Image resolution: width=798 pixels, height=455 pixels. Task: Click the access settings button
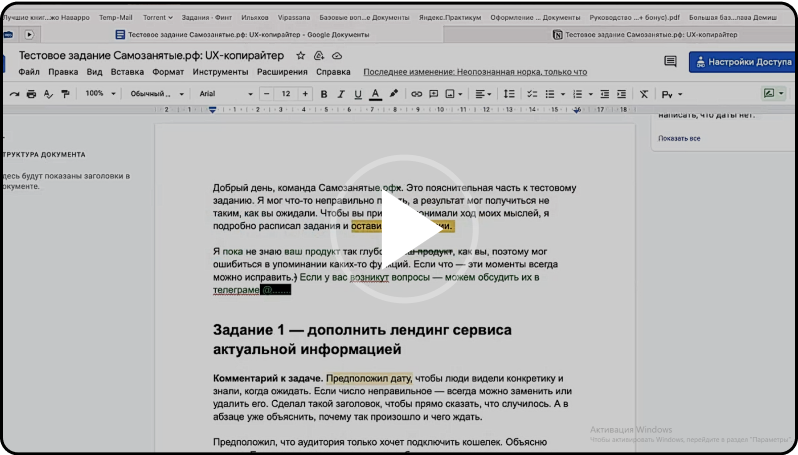pyautogui.click(x=743, y=62)
